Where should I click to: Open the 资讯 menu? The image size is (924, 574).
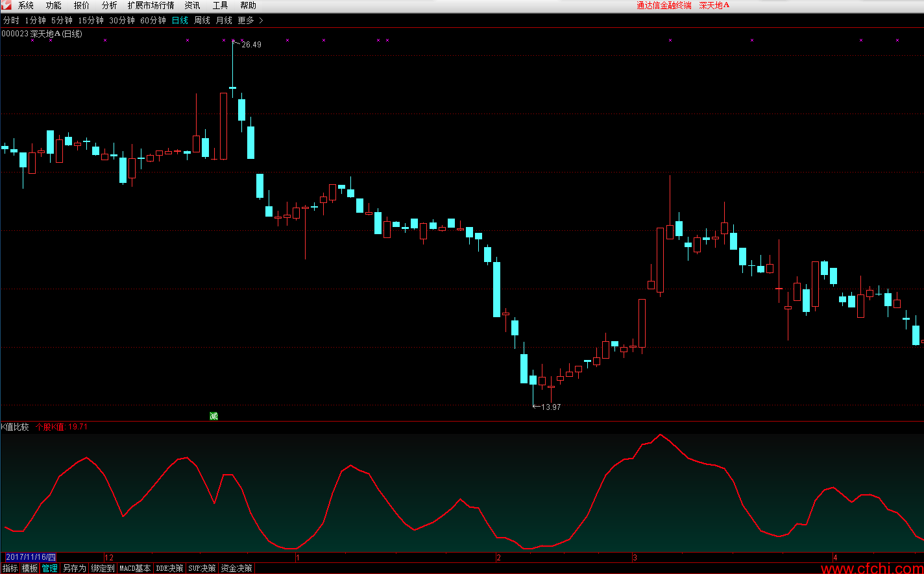coord(193,5)
